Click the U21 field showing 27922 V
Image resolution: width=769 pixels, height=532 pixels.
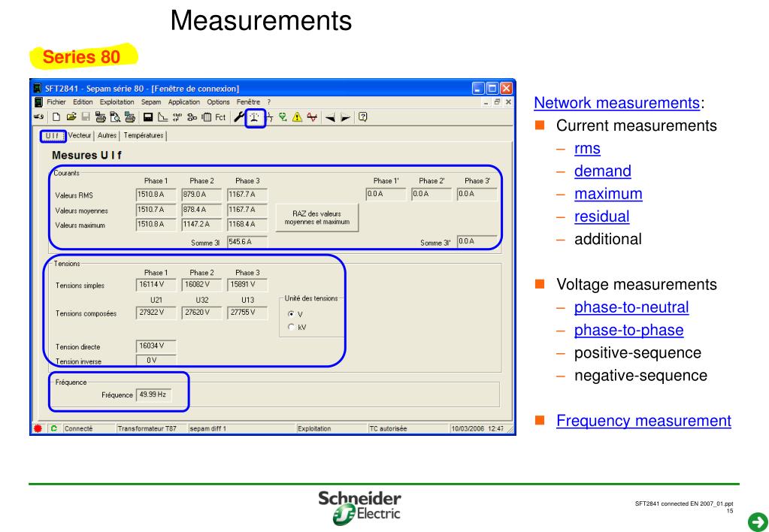tap(156, 313)
